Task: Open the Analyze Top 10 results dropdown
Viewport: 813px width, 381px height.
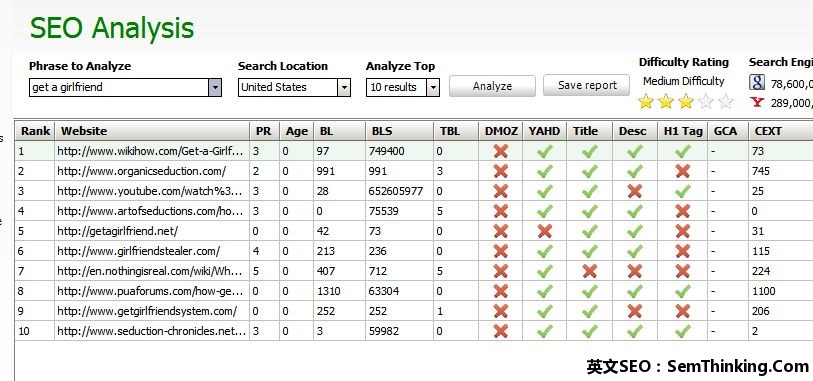Action: (433, 88)
